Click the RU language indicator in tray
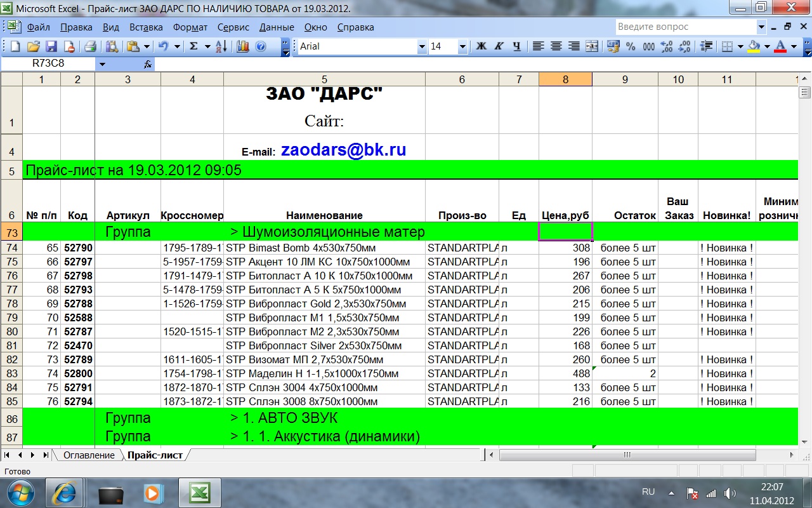The height and width of the screenshot is (508, 812). (x=648, y=492)
